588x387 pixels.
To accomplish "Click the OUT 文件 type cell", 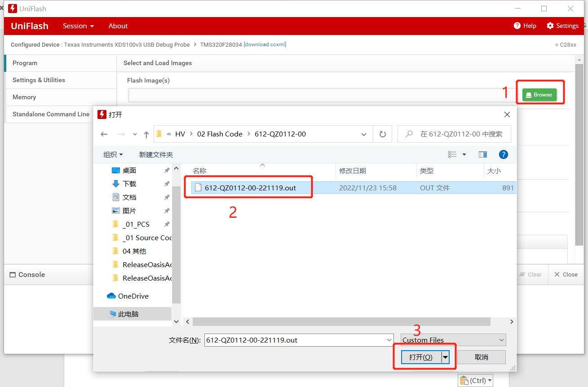I will tap(435, 188).
